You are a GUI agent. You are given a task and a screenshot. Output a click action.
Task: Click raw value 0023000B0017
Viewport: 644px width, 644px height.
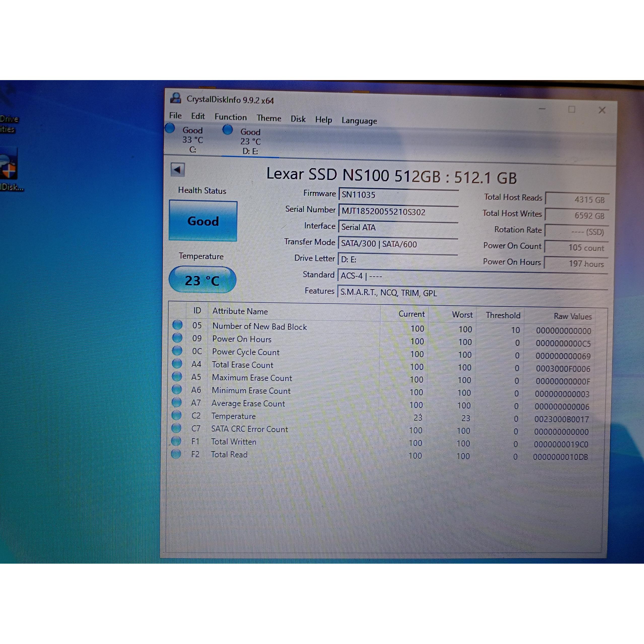point(562,419)
